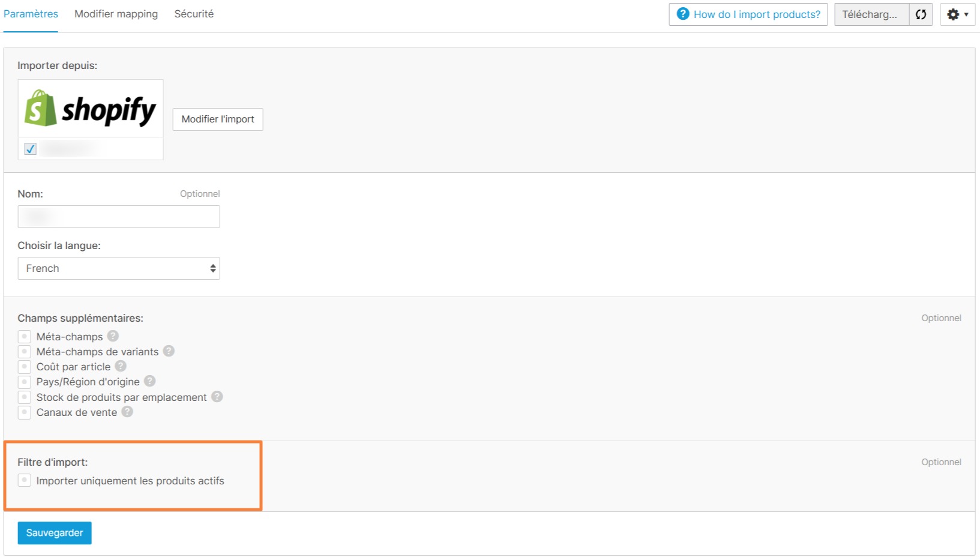Check Importer uniquement les produits actifs

(x=24, y=480)
